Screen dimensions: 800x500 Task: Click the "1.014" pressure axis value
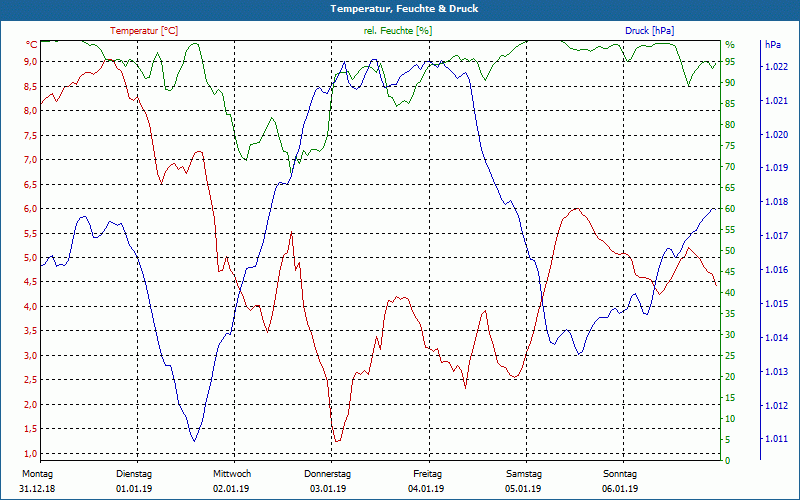pyautogui.click(x=775, y=338)
